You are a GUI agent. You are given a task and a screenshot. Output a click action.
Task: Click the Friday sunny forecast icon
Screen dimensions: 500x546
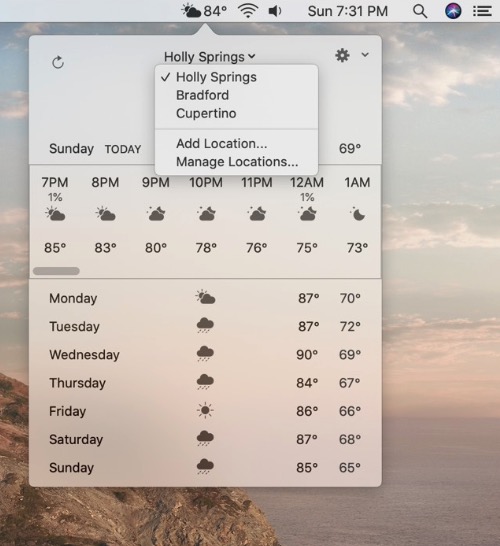[x=205, y=411]
